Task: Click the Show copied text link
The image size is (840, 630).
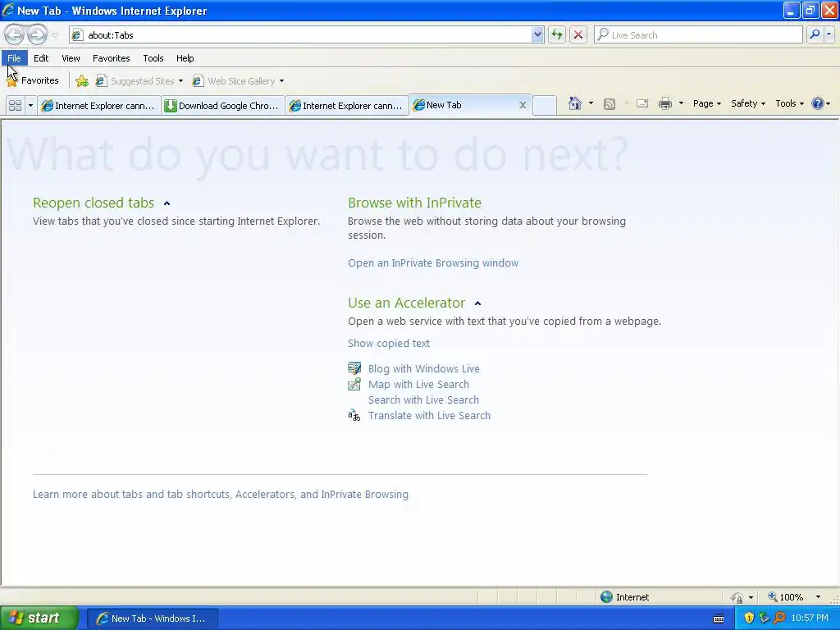Action: pos(388,344)
